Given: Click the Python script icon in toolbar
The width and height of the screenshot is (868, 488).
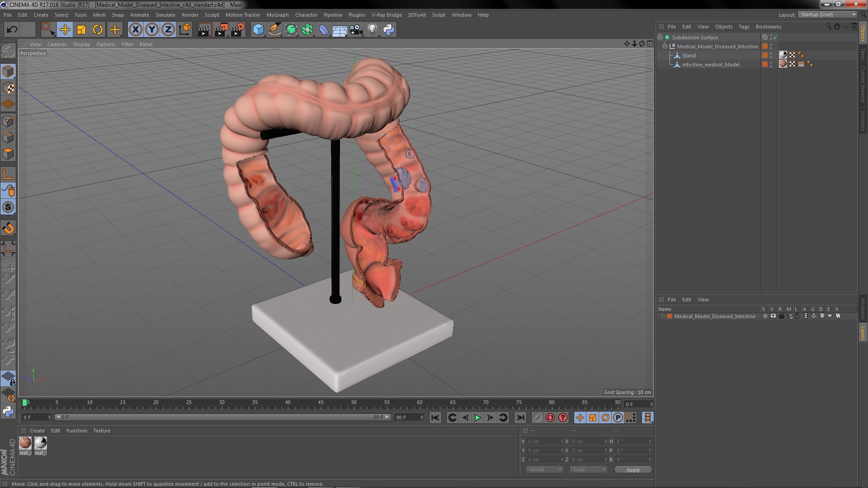Looking at the screenshot, I should coord(389,30).
